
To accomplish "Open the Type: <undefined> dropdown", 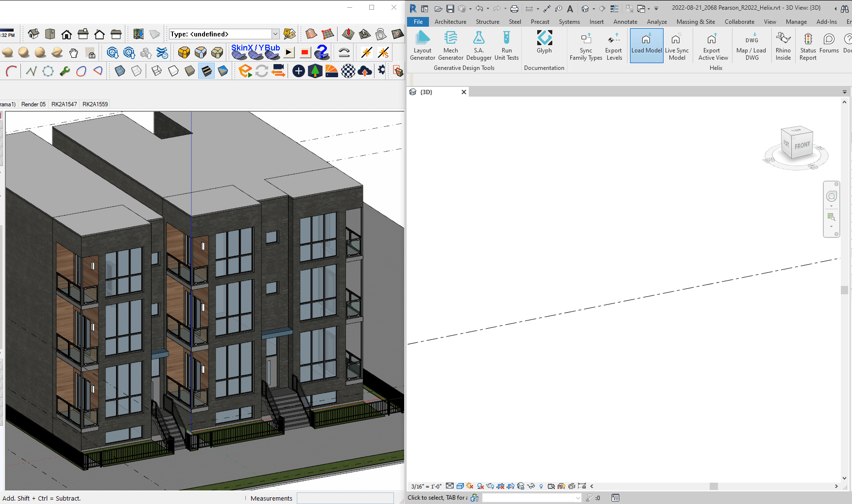I will tap(275, 34).
